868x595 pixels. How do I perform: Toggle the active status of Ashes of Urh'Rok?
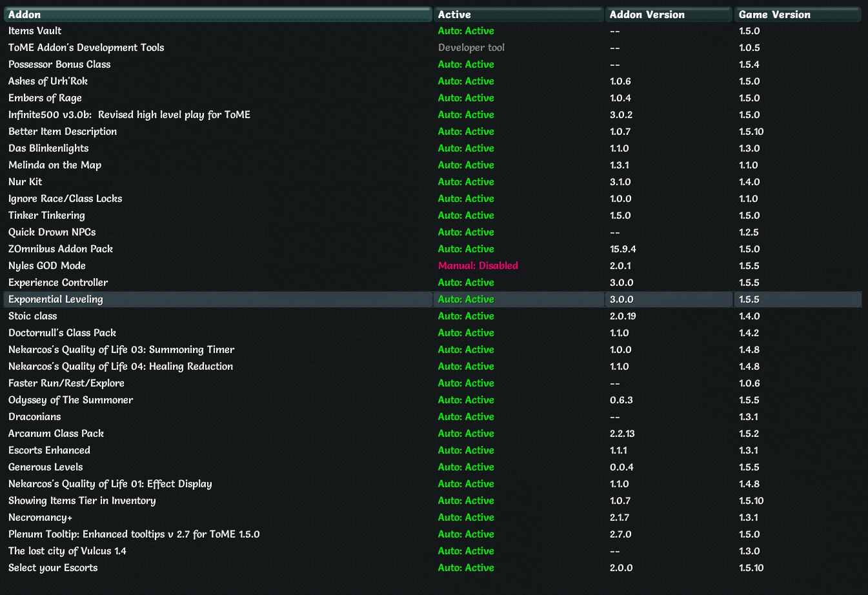[x=466, y=81]
